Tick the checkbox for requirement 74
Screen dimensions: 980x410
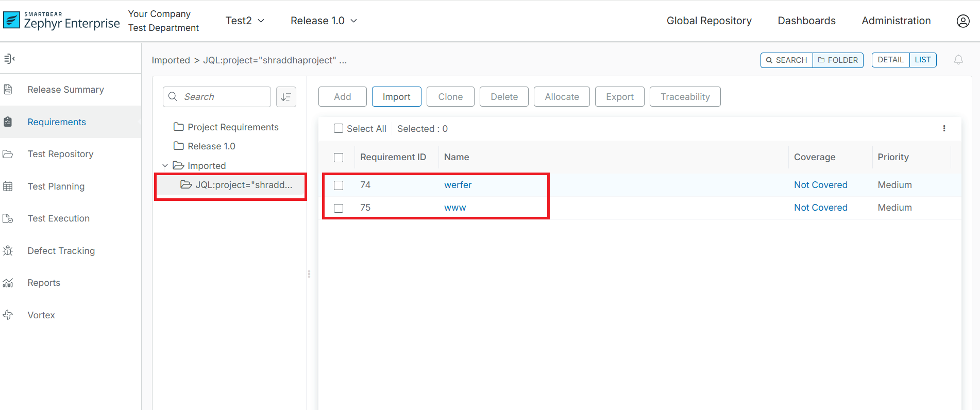coord(339,185)
